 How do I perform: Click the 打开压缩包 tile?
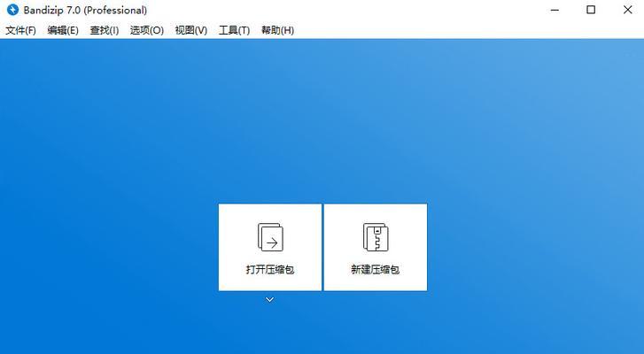pos(270,247)
